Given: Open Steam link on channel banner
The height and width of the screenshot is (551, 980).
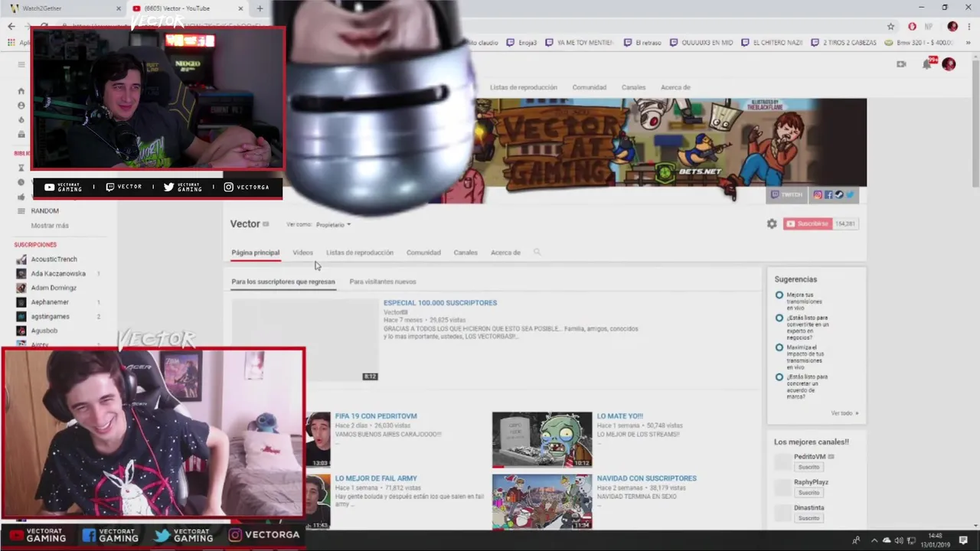Looking at the screenshot, I should [x=839, y=194].
